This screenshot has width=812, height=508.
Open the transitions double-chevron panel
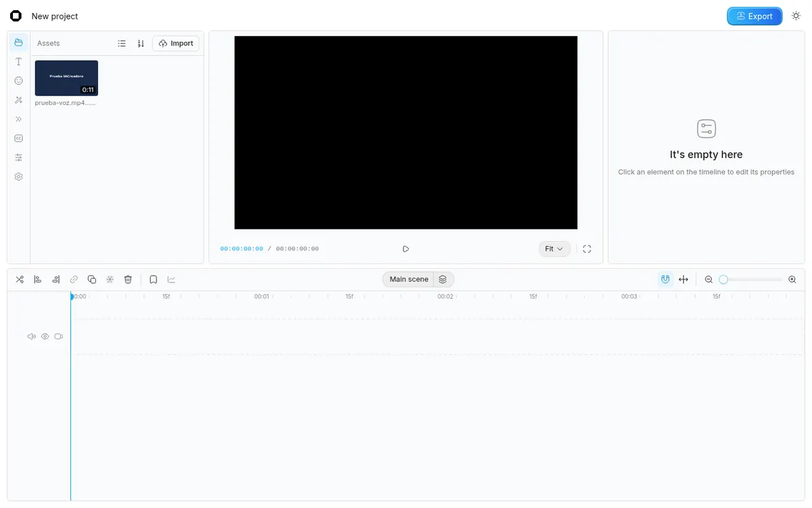click(x=19, y=119)
